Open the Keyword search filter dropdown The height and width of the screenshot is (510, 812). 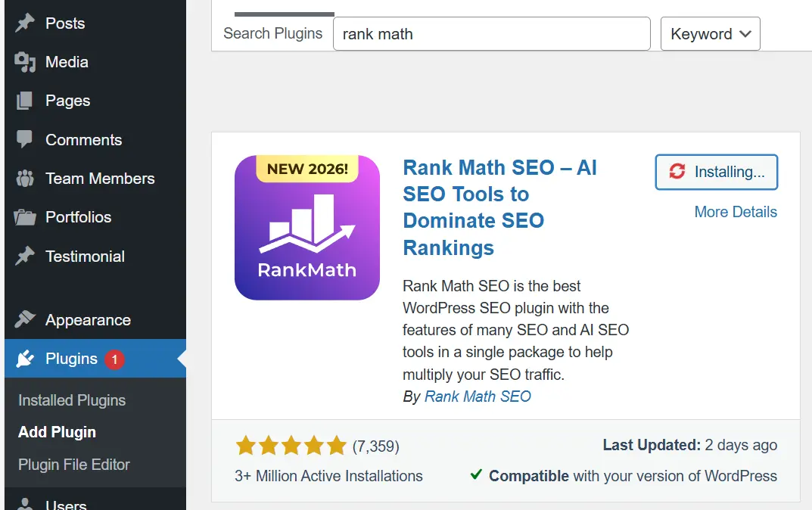710,33
